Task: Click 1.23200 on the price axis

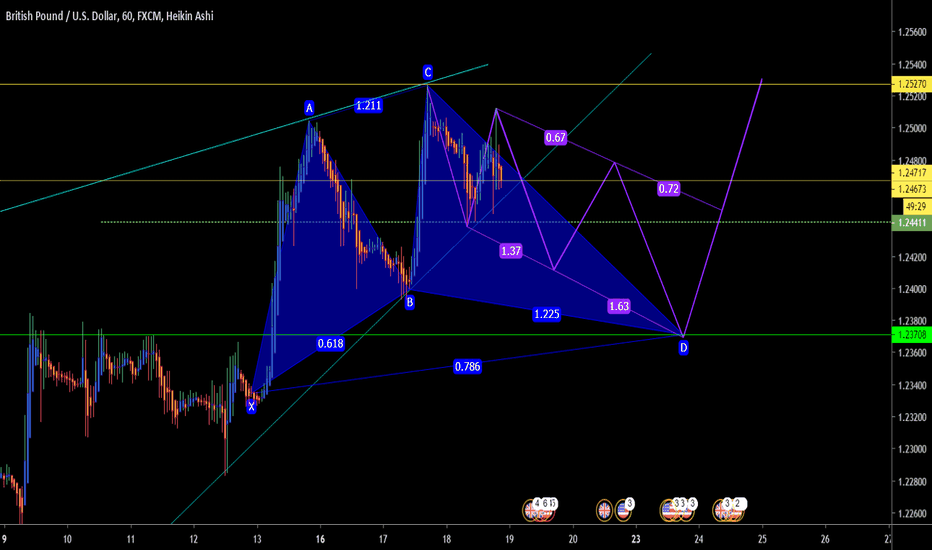Action: pyautogui.click(x=912, y=417)
